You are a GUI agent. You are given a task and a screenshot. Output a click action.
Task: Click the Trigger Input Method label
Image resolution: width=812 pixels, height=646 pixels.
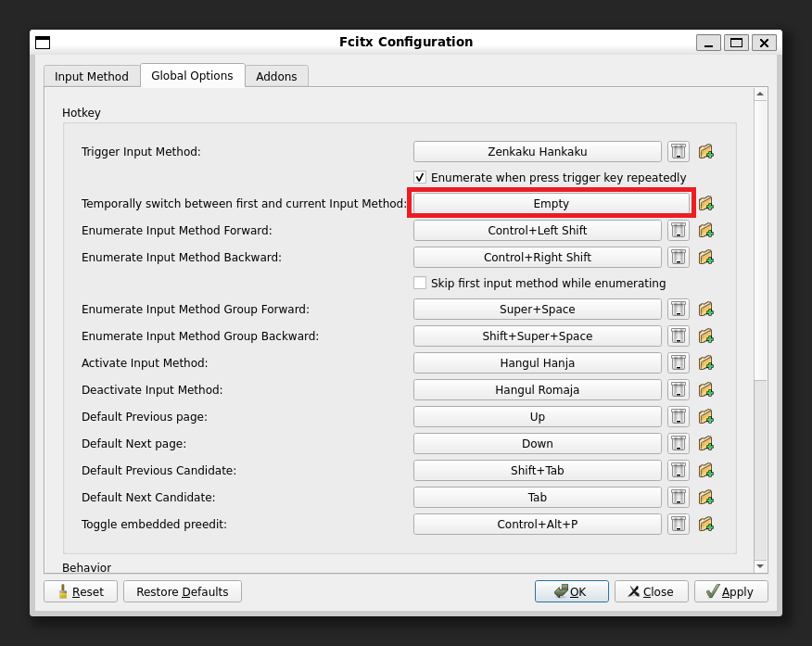point(141,152)
